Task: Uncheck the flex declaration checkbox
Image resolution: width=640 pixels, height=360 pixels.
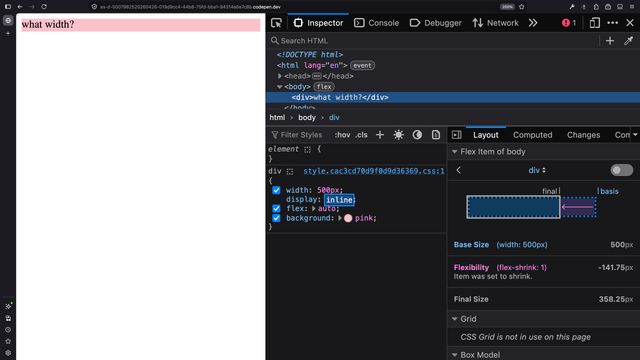Action: point(276,209)
